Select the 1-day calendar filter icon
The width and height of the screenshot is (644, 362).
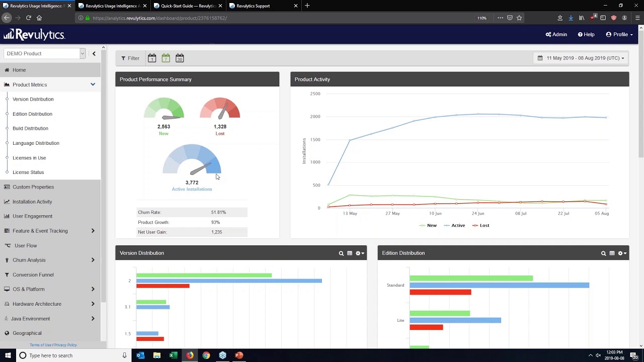pos(152,58)
